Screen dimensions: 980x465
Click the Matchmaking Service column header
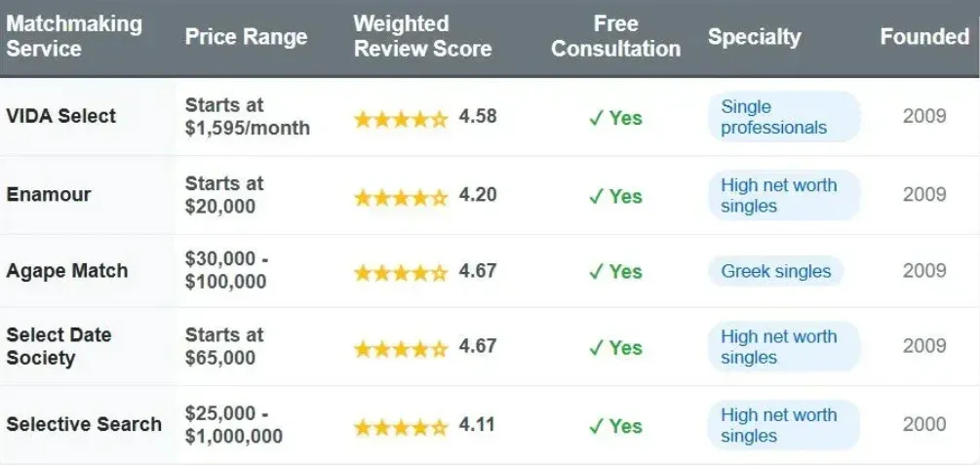click(74, 36)
